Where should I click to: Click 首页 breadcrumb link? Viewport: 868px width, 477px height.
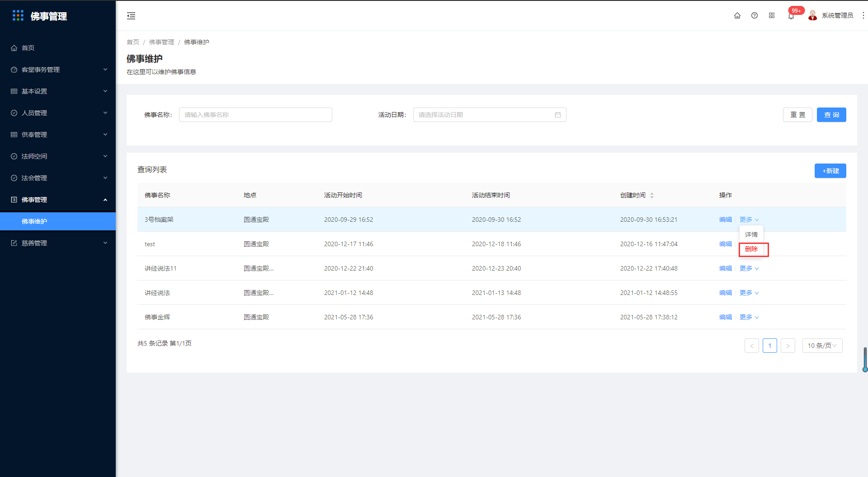tap(133, 42)
